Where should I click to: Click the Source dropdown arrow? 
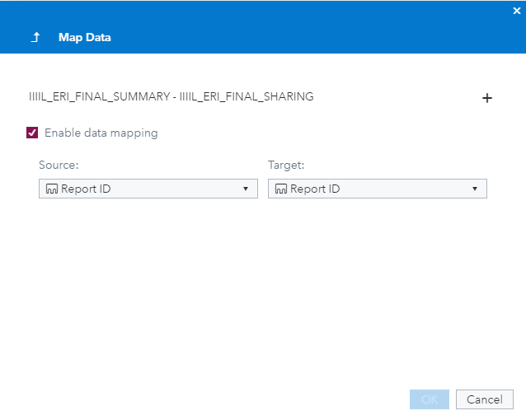tap(246, 189)
